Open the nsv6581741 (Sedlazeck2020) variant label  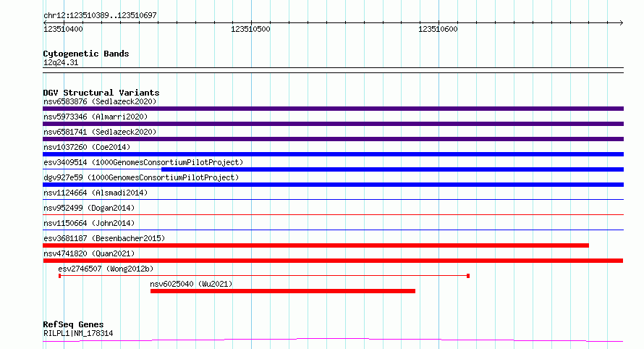[100, 132]
